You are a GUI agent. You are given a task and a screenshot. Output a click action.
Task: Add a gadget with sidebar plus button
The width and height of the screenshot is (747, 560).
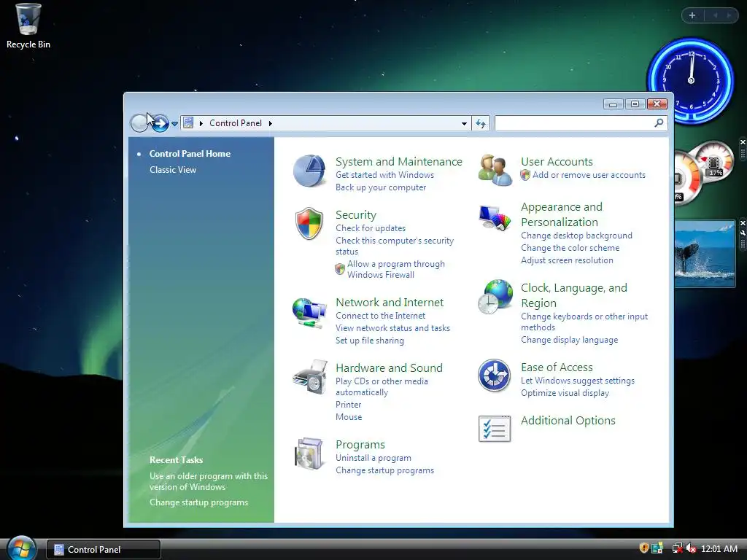692,15
